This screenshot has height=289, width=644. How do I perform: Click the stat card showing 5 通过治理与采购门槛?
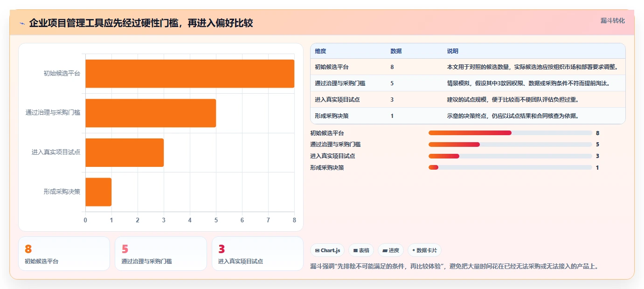coord(161,254)
